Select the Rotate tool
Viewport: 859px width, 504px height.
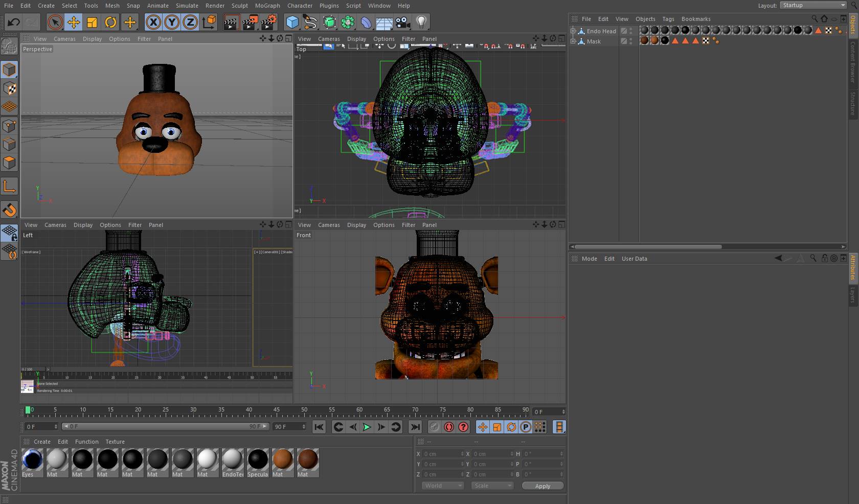(x=110, y=22)
